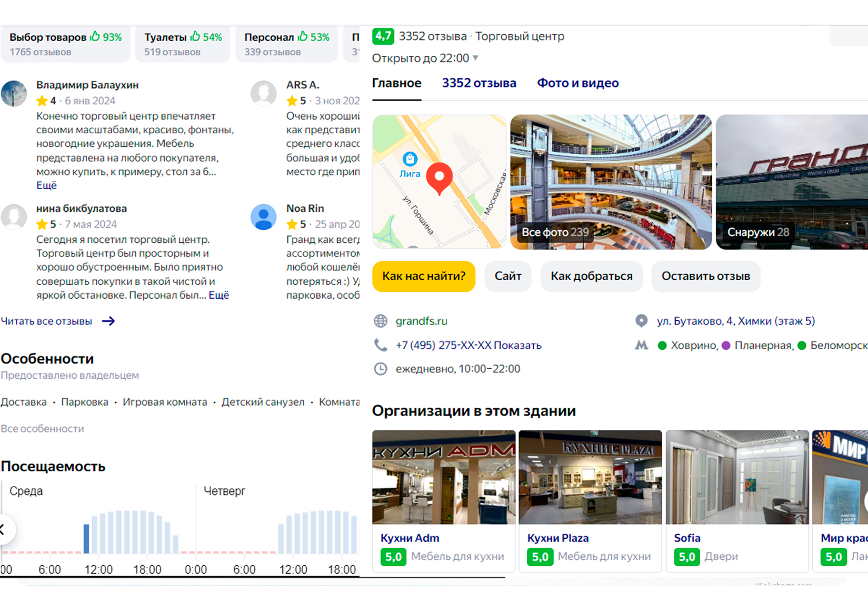Click the Доставка feature
868x602 pixels.
point(24,402)
